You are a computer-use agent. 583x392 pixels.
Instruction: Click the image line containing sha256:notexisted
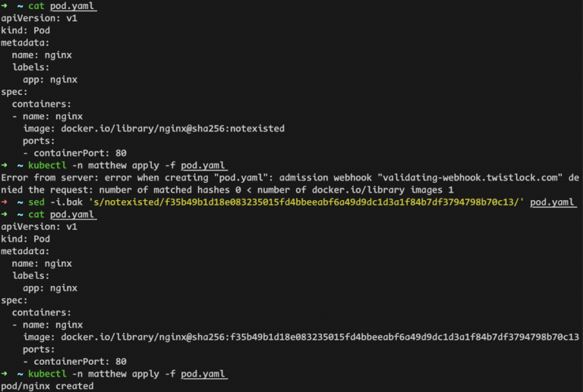click(154, 128)
